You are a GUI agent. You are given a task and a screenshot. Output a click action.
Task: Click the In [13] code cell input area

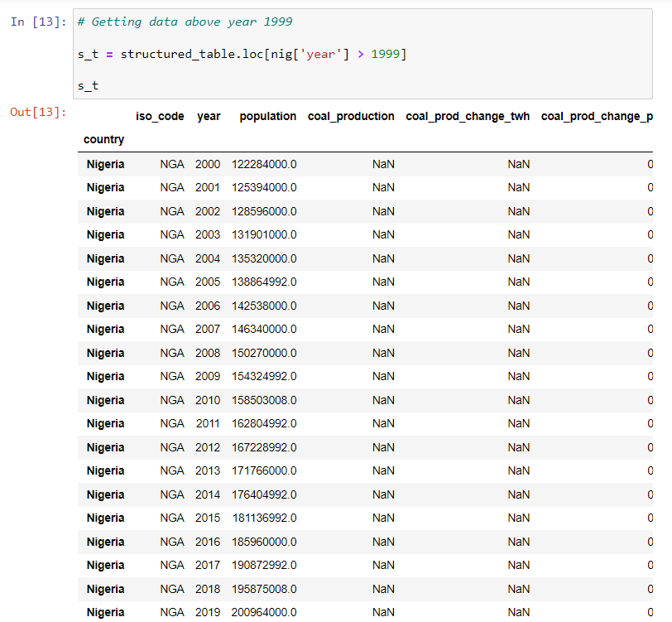362,54
